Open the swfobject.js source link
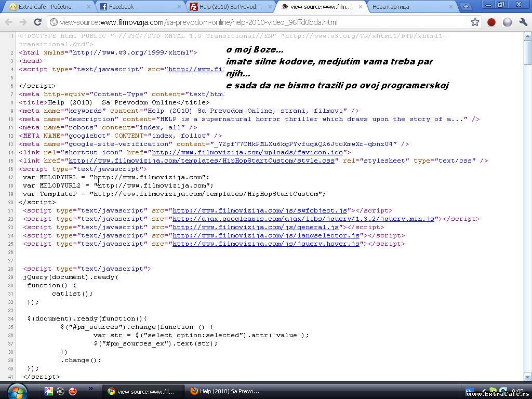 [x=260, y=210]
